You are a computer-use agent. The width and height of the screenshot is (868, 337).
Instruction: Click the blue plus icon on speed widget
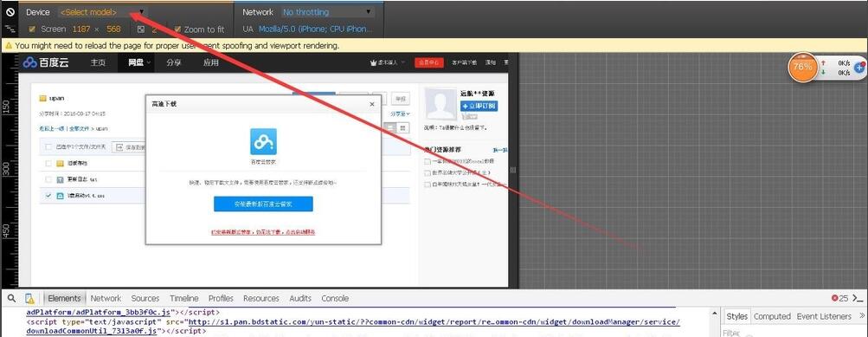(x=859, y=67)
